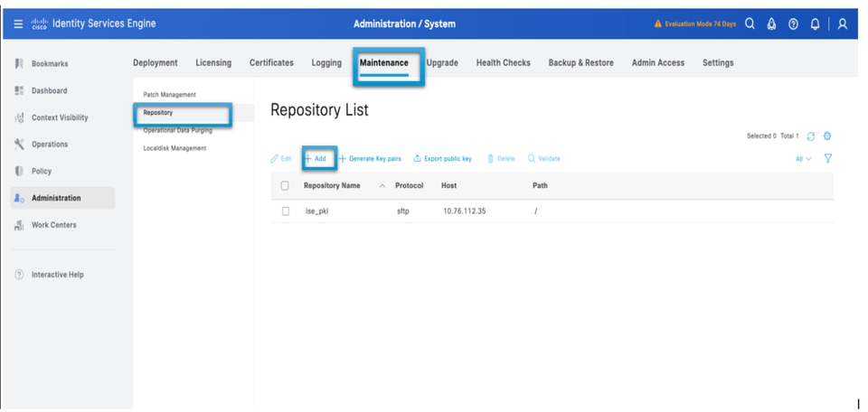Click the Context Visibility sidebar icon
The height and width of the screenshot is (412, 868).
point(19,117)
